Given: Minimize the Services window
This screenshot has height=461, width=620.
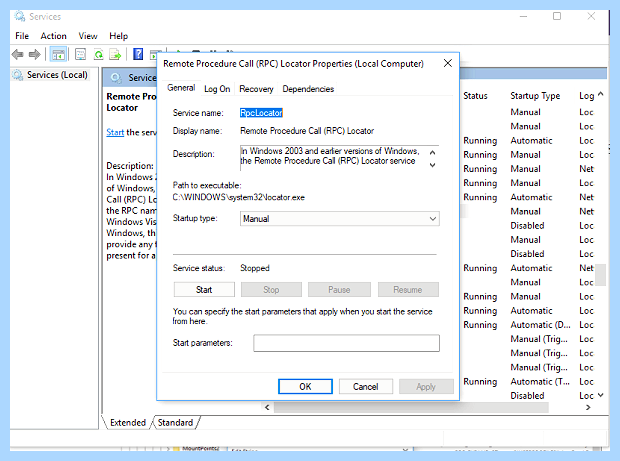Looking at the screenshot, I should (x=524, y=17).
